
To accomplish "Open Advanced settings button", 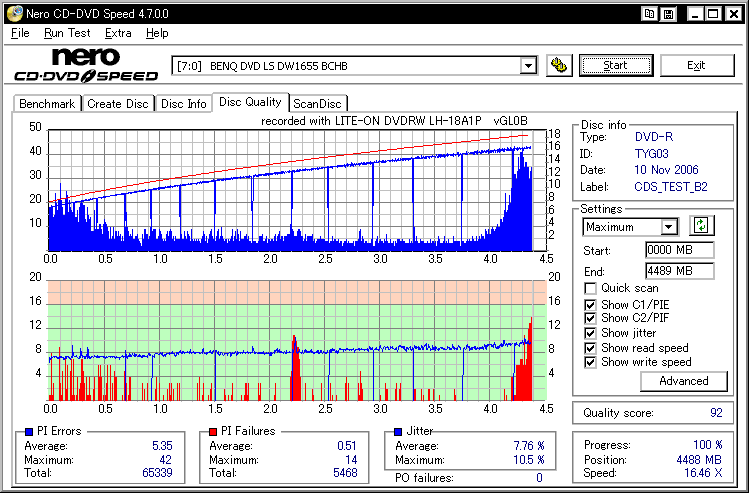I will pos(684,381).
